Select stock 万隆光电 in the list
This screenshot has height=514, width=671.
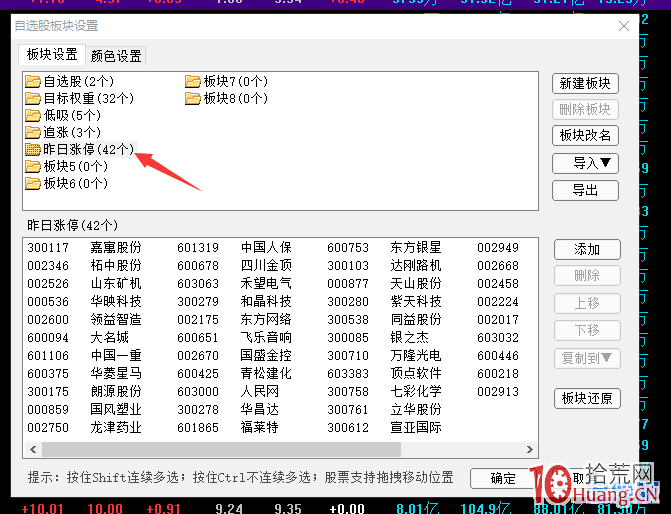pos(416,355)
